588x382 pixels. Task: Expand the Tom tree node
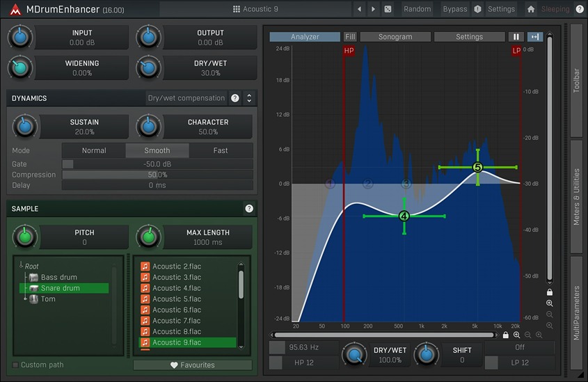click(x=26, y=299)
